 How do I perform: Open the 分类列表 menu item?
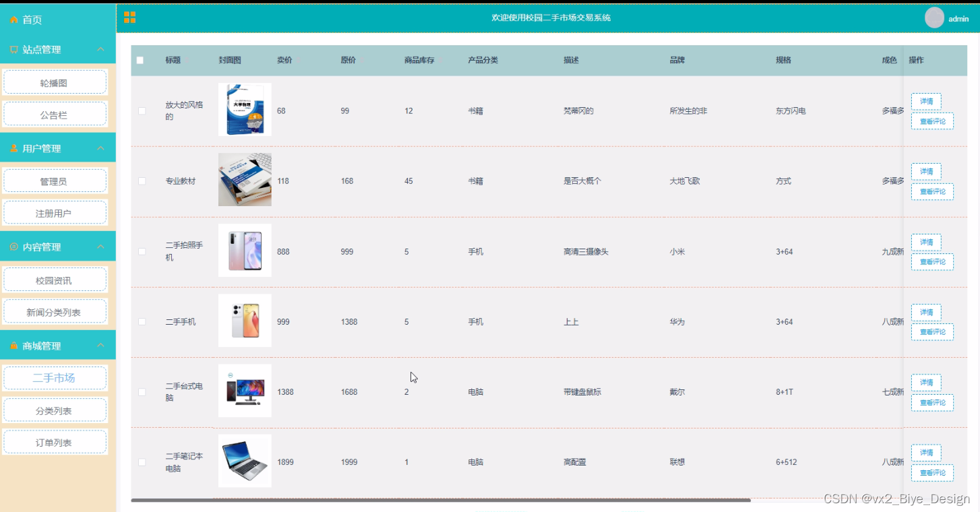pos(55,411)
